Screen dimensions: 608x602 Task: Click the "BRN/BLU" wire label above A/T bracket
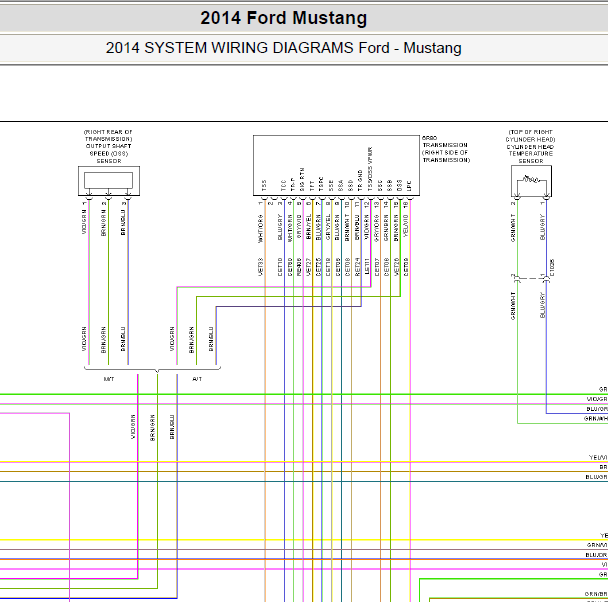(211, 339)
